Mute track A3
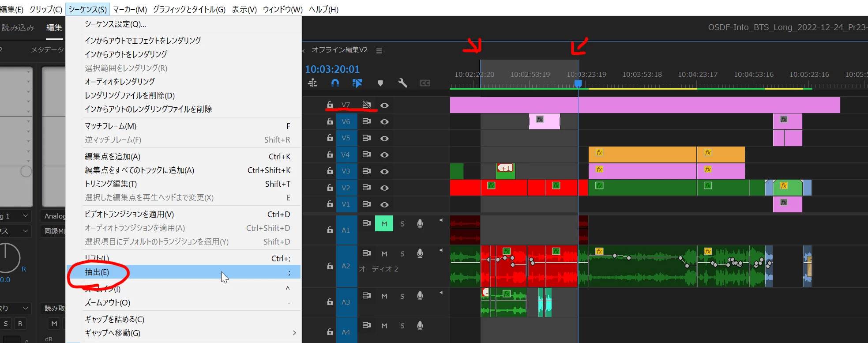 pos(384,296)
